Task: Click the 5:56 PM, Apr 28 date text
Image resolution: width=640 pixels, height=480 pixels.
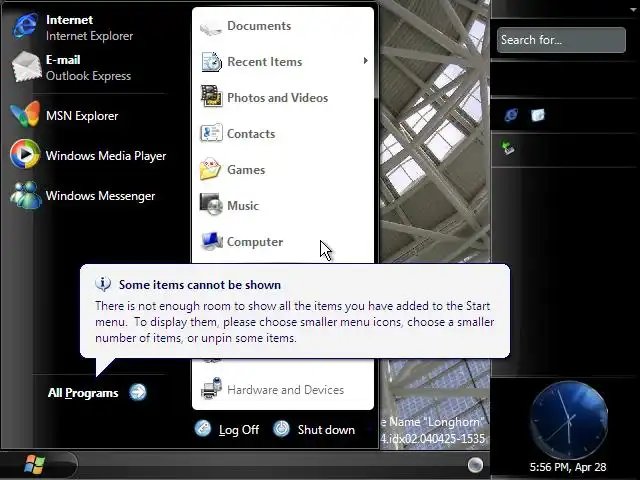Action: coord(568,467)
